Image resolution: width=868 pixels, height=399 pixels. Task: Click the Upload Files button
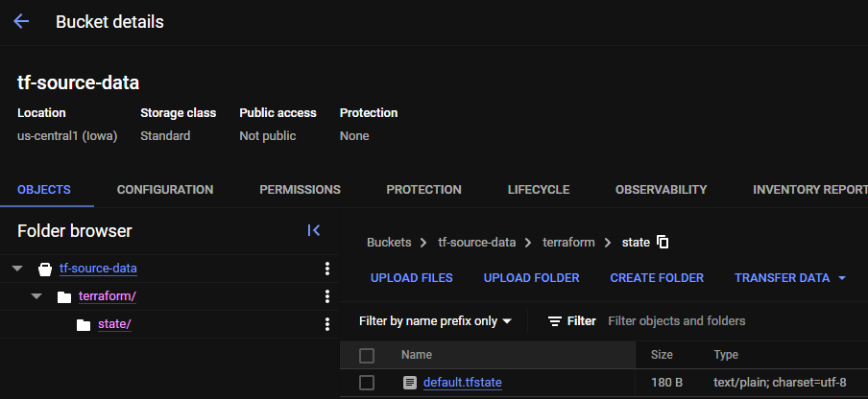click(x=411, y=278)
